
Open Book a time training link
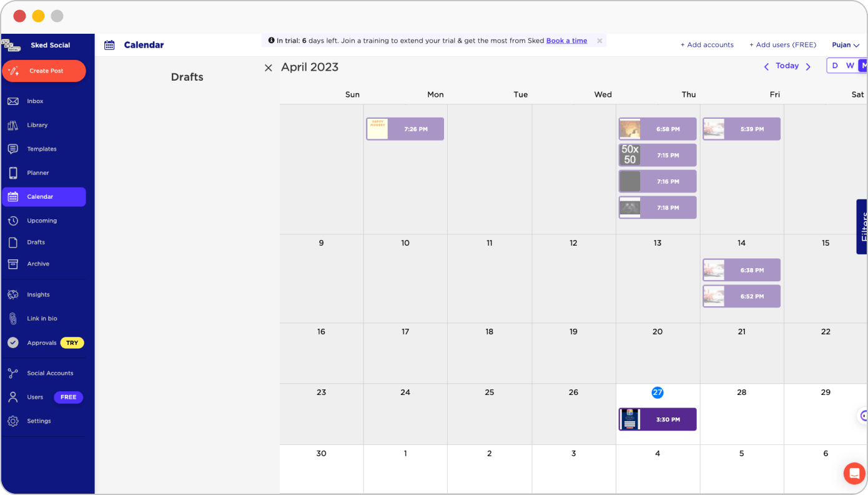pyautogui.click(x=566, y=40)
